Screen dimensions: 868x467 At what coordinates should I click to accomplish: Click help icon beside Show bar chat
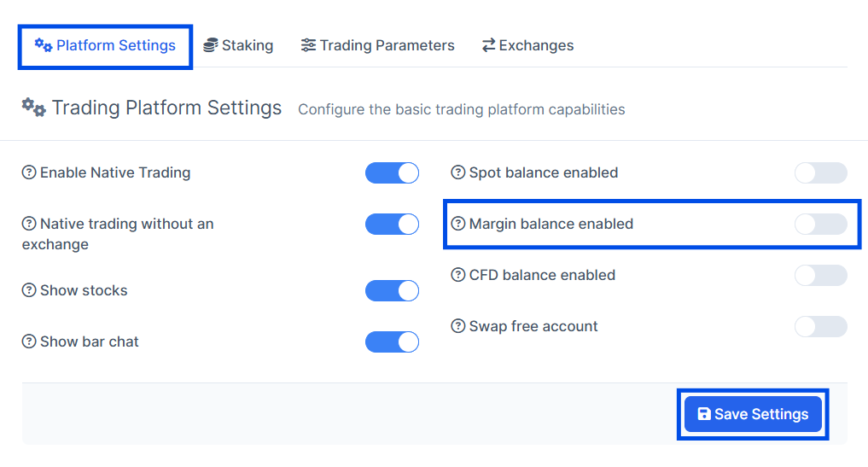[x=29, y=341]
